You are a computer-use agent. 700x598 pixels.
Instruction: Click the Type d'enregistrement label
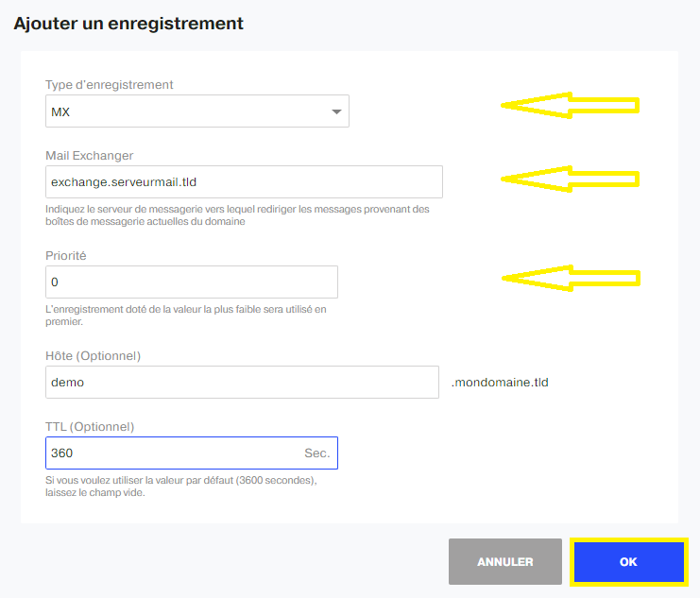[x=109, y=84]
